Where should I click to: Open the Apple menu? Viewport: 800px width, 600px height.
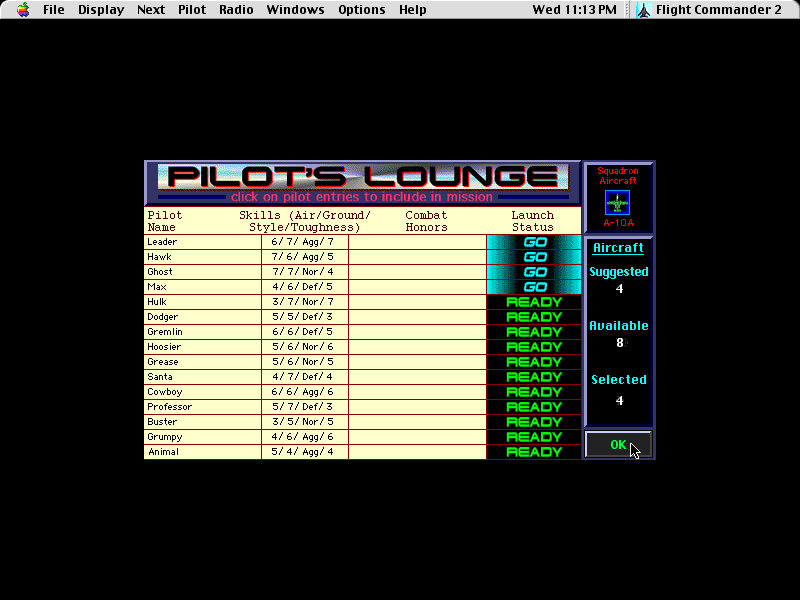click(x=22, y=9)
